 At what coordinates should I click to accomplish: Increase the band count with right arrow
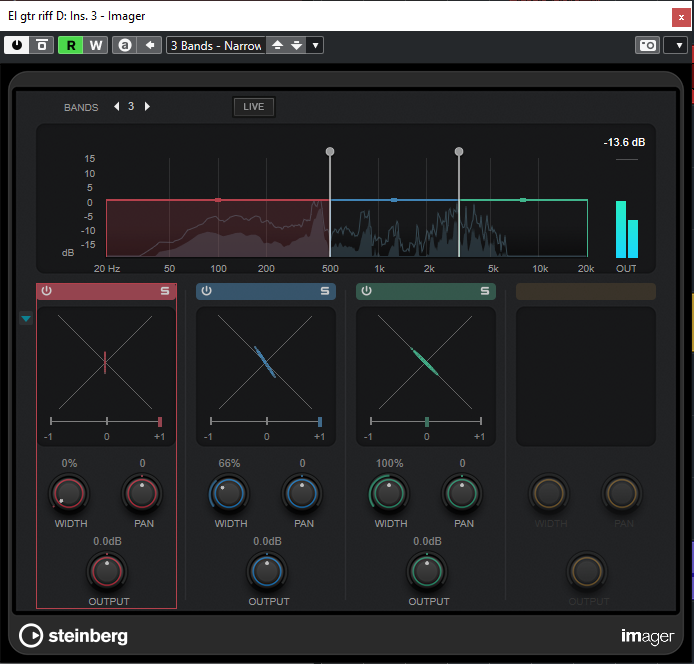tap(148, 106)
